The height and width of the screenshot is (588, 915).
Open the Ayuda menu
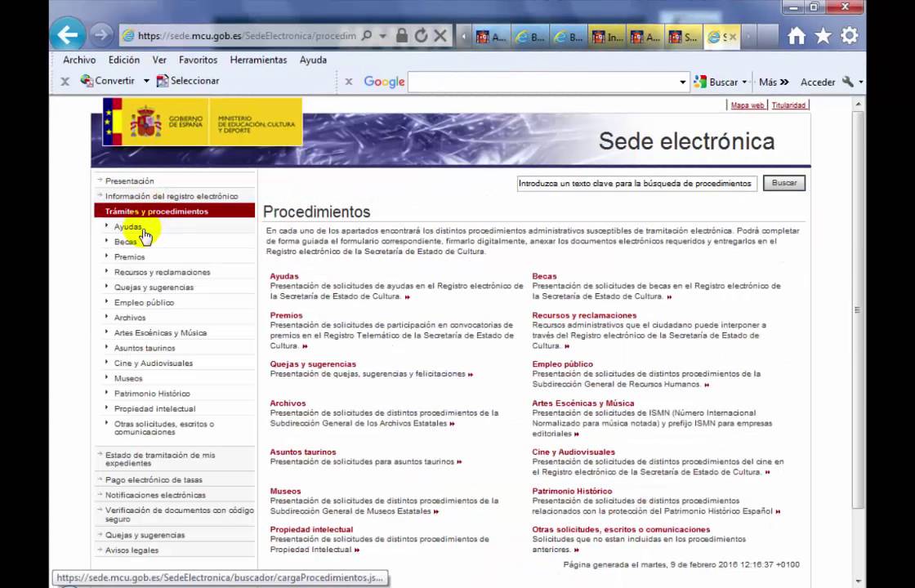click(314, 60)
